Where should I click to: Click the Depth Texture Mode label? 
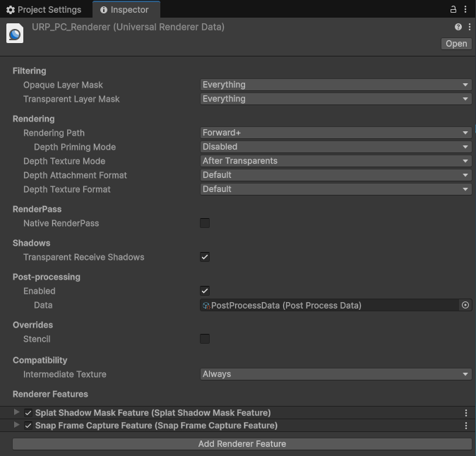(64, 161)
